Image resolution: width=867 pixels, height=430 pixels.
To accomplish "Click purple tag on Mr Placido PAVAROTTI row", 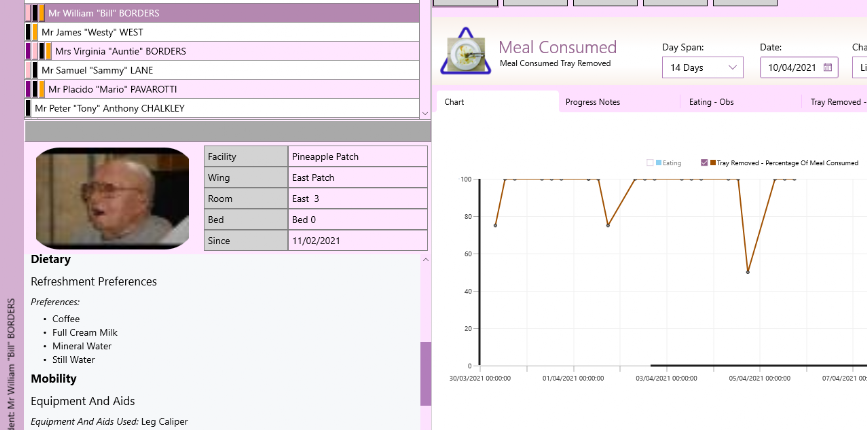I will tap(28, 89).
